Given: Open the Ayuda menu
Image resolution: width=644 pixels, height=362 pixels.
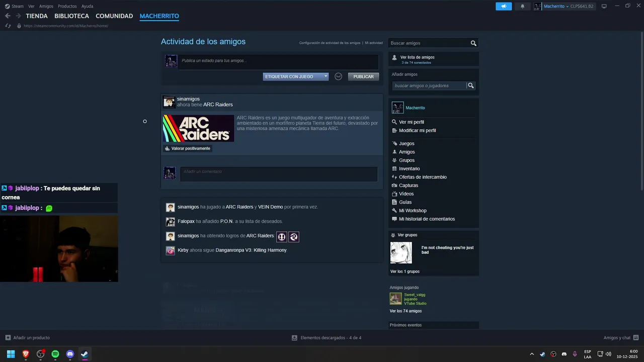Looking at the screenshot, I should tap(87, 7).
